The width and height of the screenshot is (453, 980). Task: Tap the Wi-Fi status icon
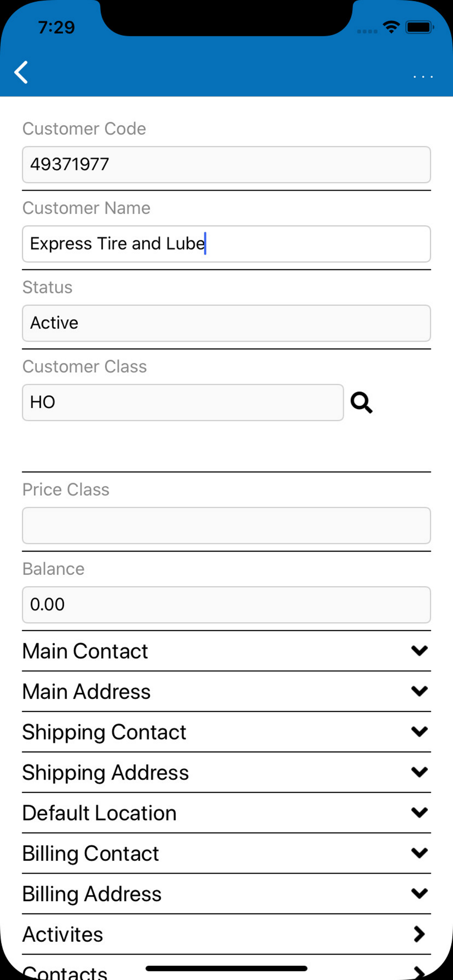point(391,27)
